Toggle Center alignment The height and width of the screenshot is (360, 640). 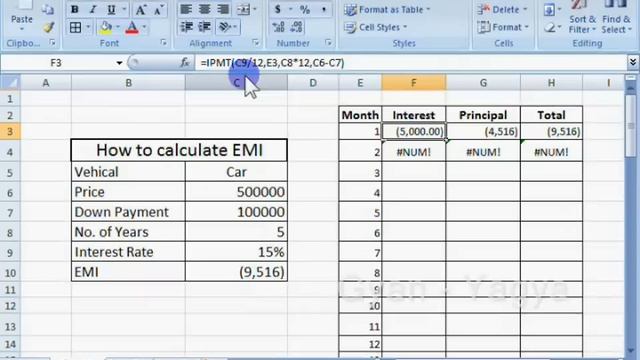(204, 9)
